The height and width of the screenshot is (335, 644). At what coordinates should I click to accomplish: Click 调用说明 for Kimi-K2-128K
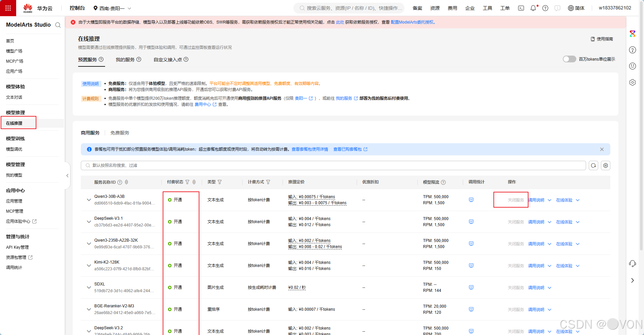pyautogui.click(x=536, y=266)
